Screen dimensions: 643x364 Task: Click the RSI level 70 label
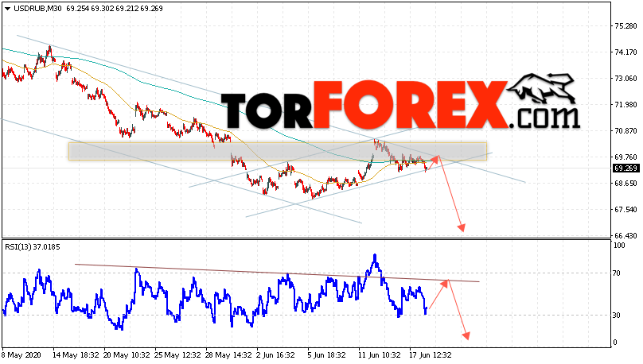coord(618,273)
